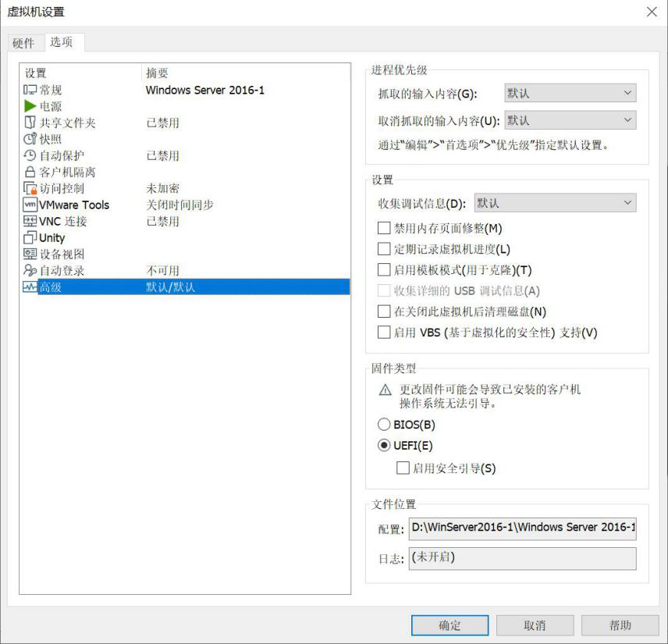Image resolution: width=668 pixels, height=644 pixels.
Task: Select the VMware Tools settings row
Action: [186, 205]
